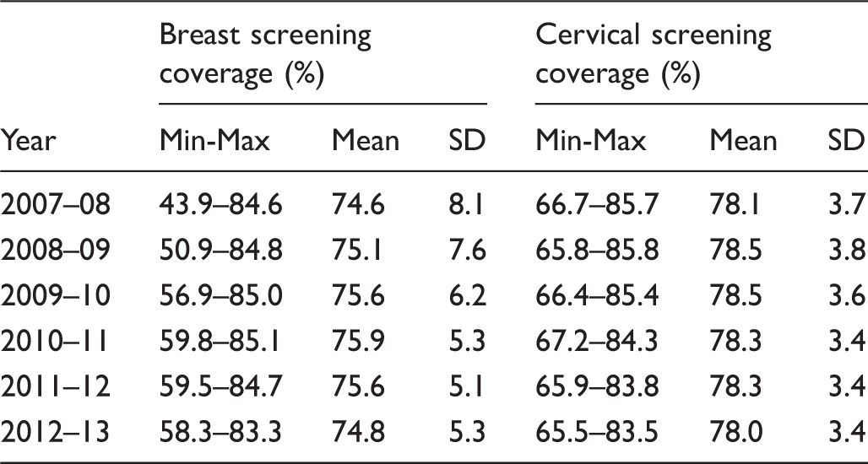Click the 43.9–84.6 range cell
The image size is (868, 464).
221,206
